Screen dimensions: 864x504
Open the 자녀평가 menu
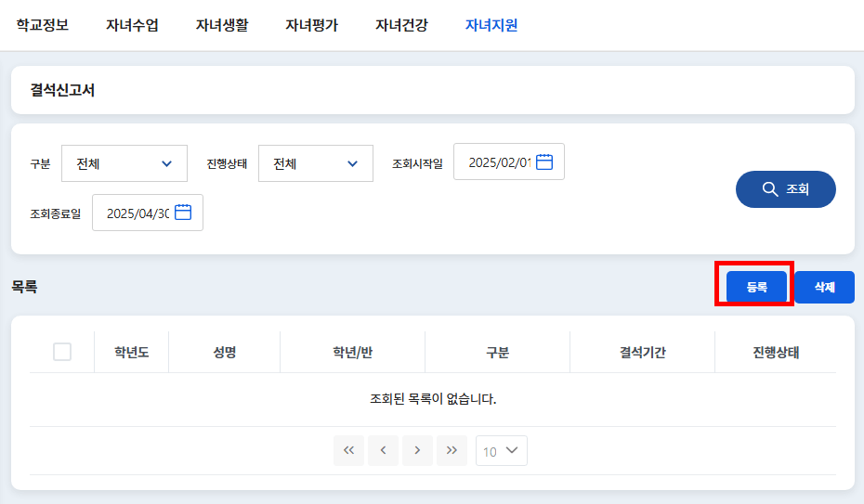click(x=312, y=25)
